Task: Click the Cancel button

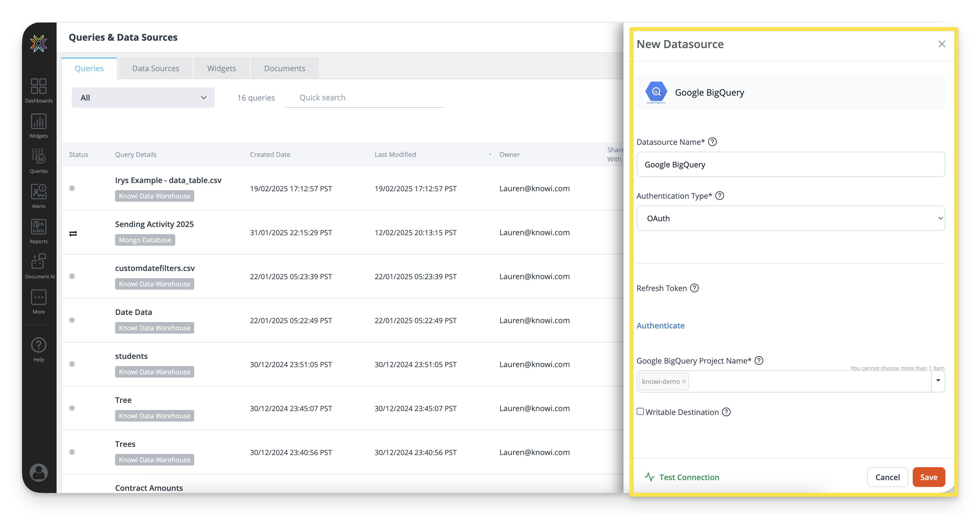Action: 887,477
